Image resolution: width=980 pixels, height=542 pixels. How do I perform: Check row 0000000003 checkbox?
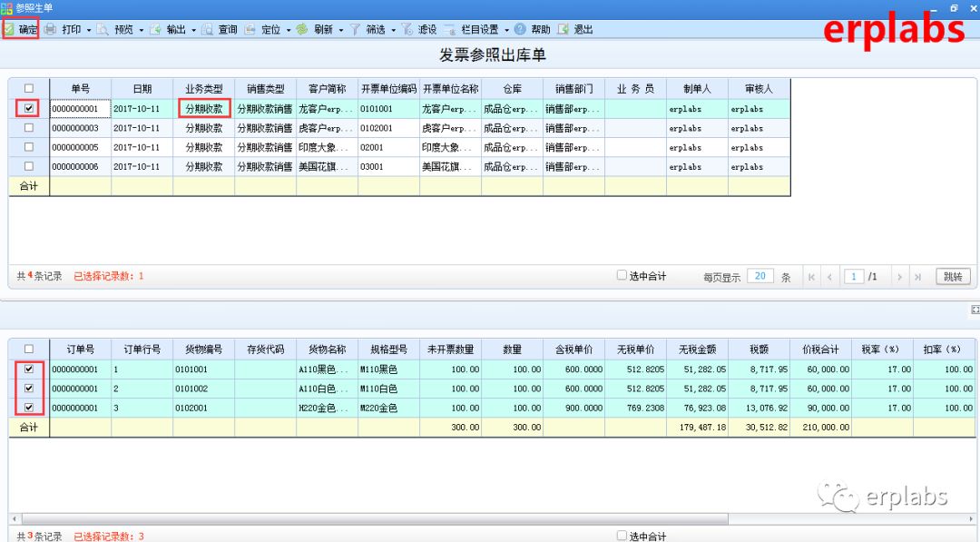click(29, 127)
